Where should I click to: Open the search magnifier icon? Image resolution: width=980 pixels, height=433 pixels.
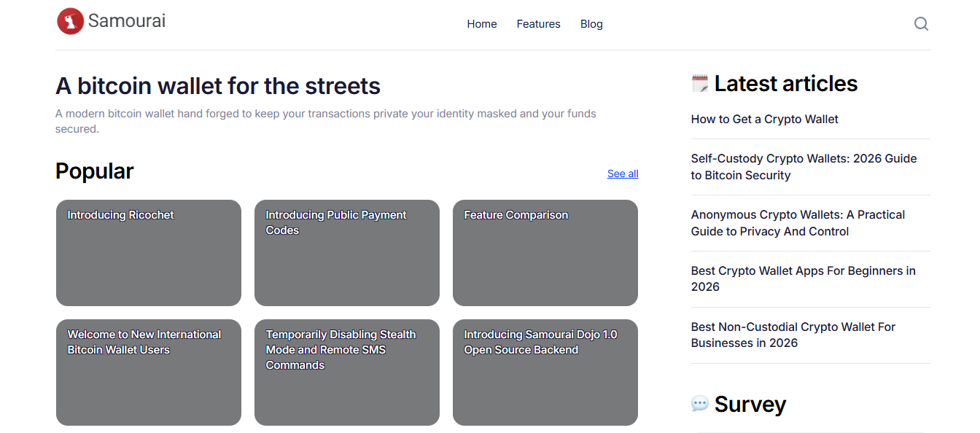921,24
